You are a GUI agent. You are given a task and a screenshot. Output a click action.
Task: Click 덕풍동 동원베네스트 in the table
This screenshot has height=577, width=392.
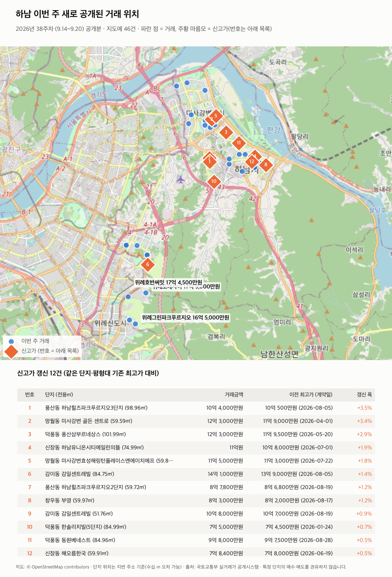pyautogui.click(x=80, y=540)
